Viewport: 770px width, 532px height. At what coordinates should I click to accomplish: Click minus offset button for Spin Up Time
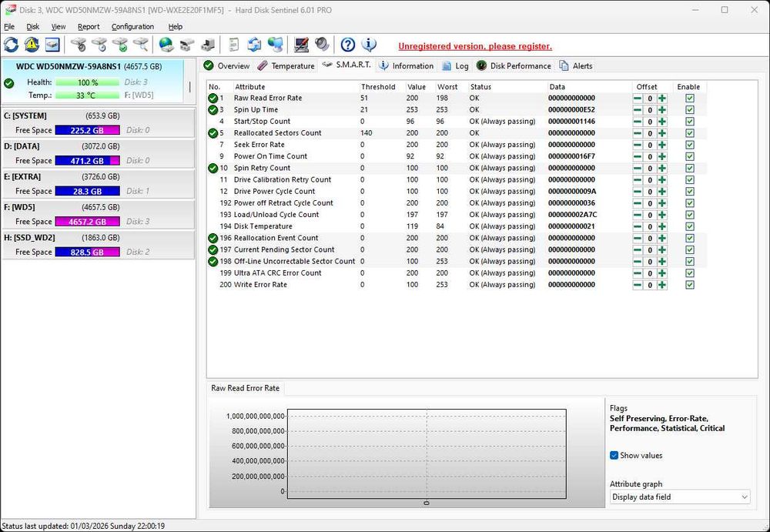point(638,110)
